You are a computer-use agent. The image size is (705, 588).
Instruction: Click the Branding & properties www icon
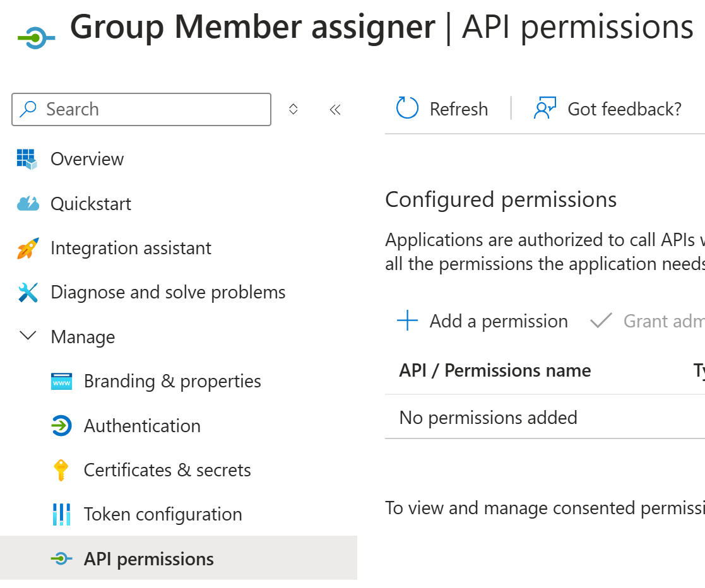pos(62,381)
